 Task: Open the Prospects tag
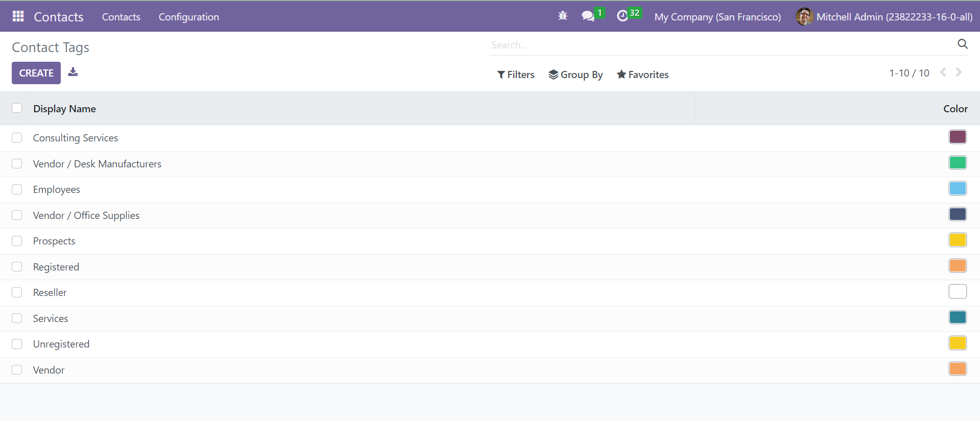click(x=54, y=241)
